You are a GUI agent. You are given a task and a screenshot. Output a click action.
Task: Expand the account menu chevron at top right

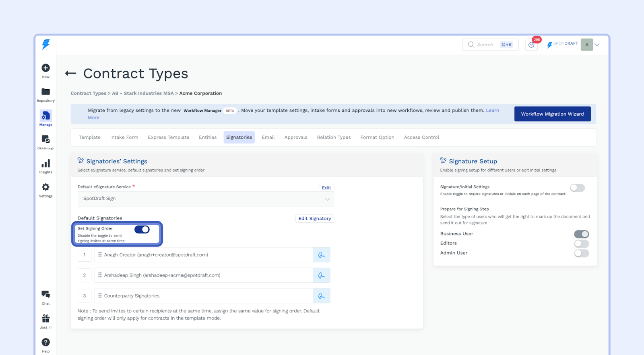pyautogui.click(x=597, y=45)
